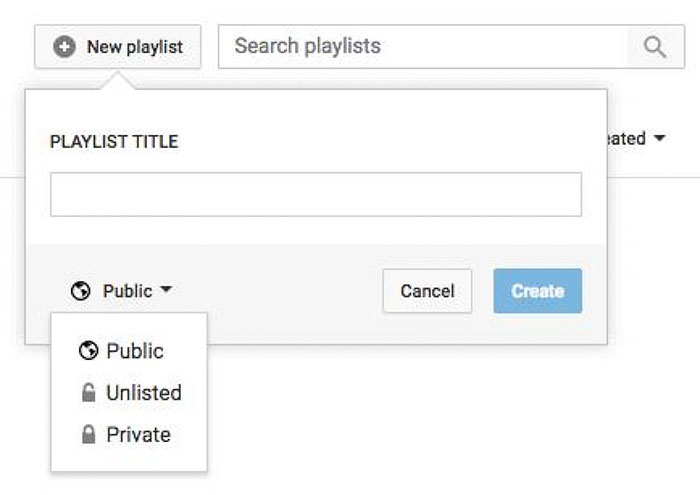The width and height of the screenshot is (700, 495).
Task: Click the plus icon on New playlist
Action: 64,47
